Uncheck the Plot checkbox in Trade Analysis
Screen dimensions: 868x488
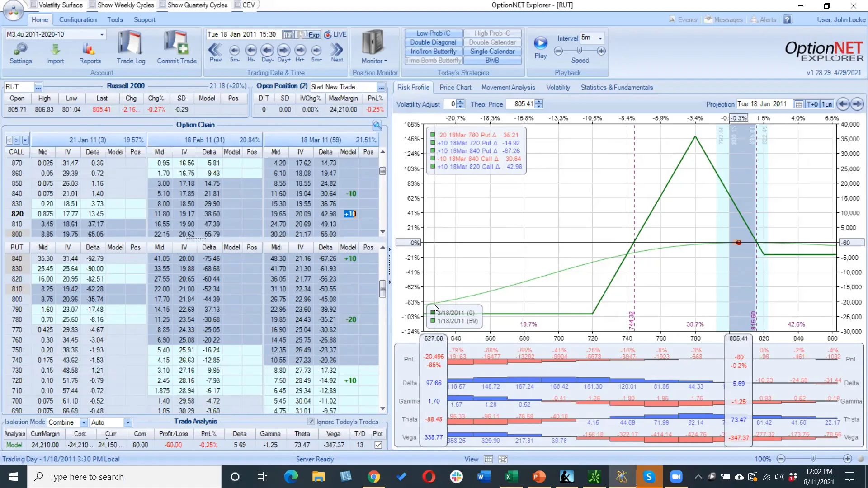pos(378,445)
